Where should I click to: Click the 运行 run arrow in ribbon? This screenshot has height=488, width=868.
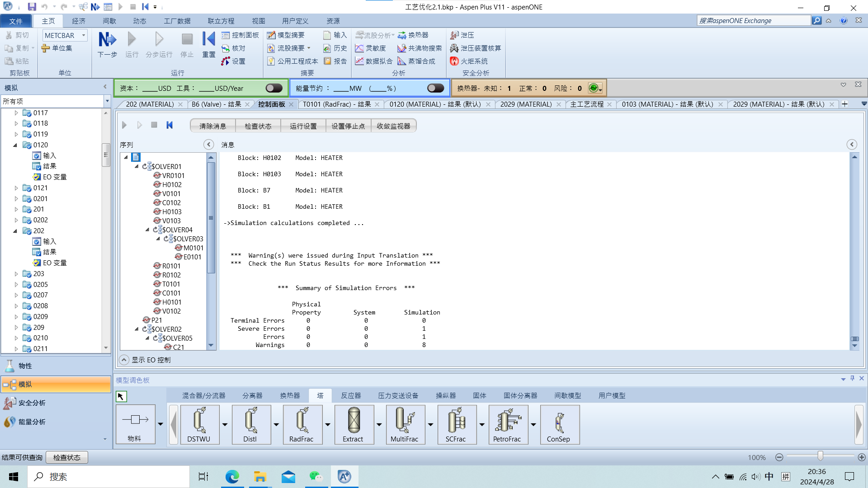coord(132,44)
